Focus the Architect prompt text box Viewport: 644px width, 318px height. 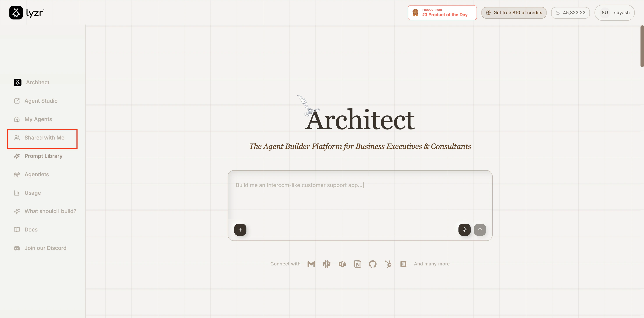[359, 198]
